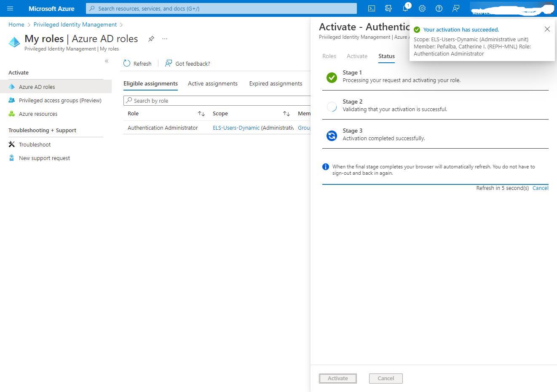
Task: Open the ellipsis more options menu
Action: click(x=165, y=39)
